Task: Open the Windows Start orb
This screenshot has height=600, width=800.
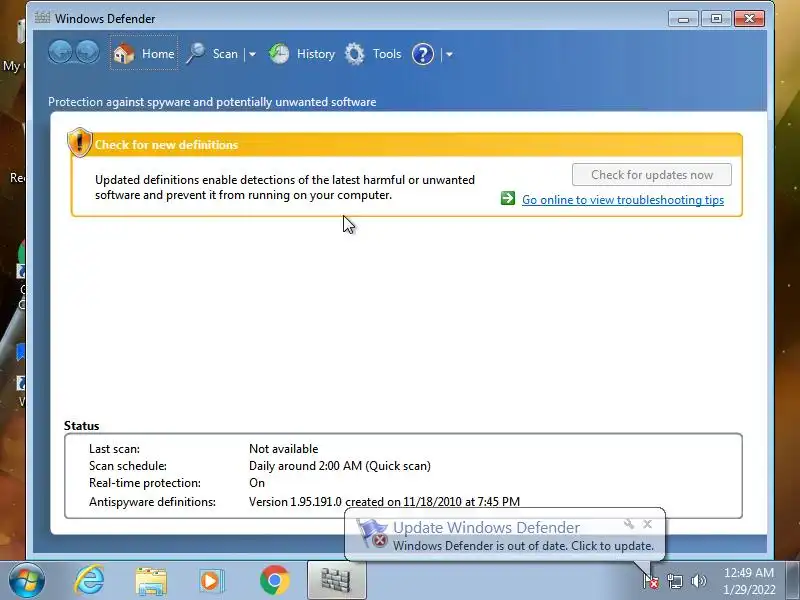Action: click(26, 580)
